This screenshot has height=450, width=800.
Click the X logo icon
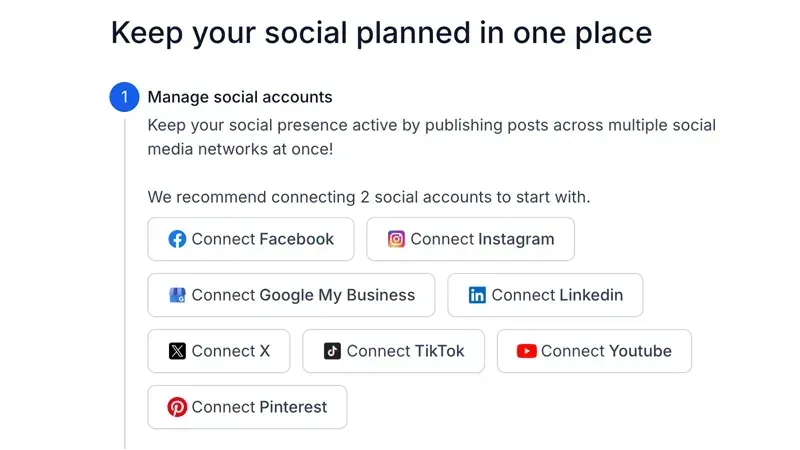click(x=177, y=351)
